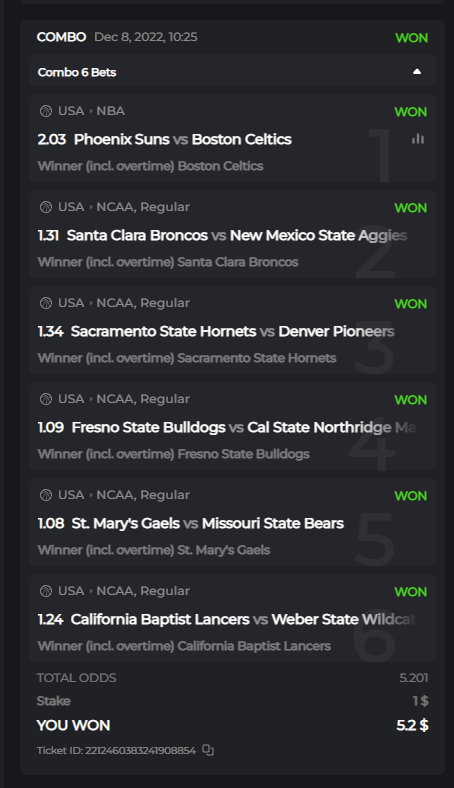Click basketball icon on Sacramento State Hornets bet
The width and height of the screenshot is (454, 788).
[46, 303]
